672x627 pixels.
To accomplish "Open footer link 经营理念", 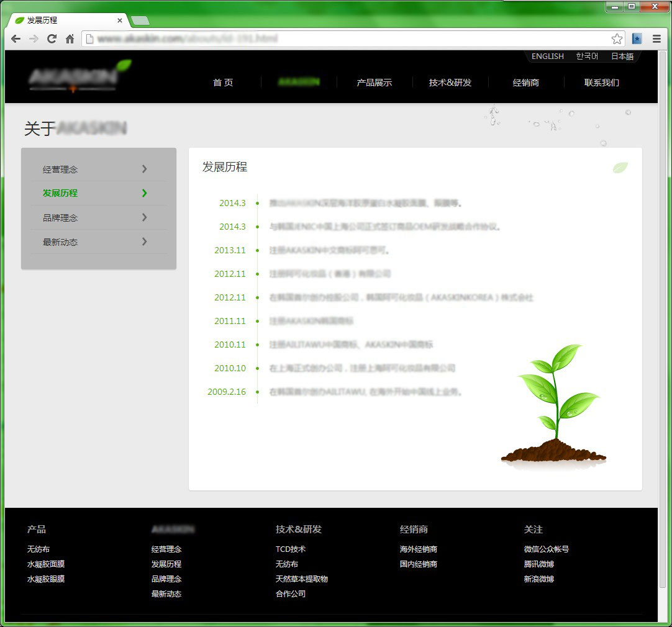I will tap(166, 549).
